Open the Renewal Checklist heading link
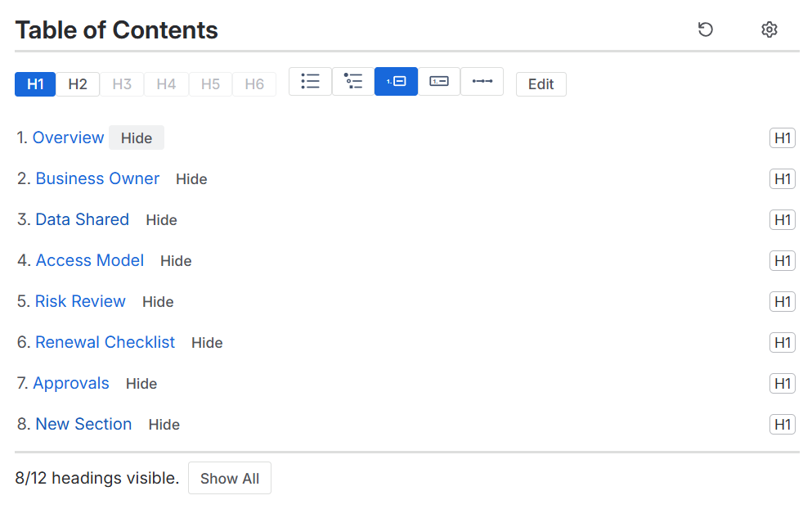This screenshot has height=509, width=812. tap(105, 342)
